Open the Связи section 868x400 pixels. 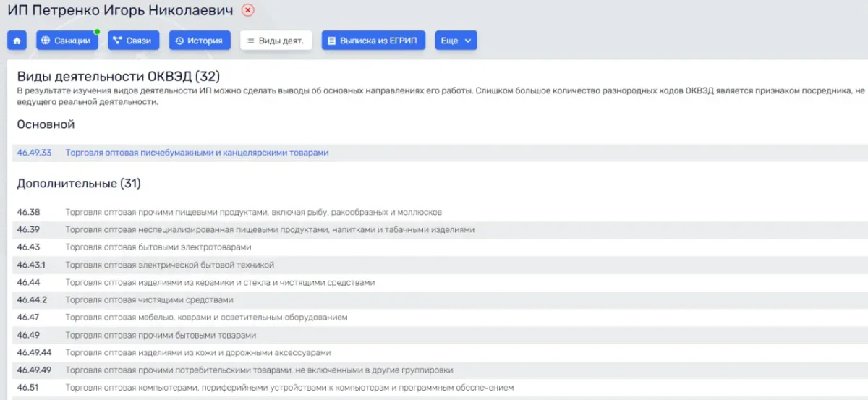(134, 41)
